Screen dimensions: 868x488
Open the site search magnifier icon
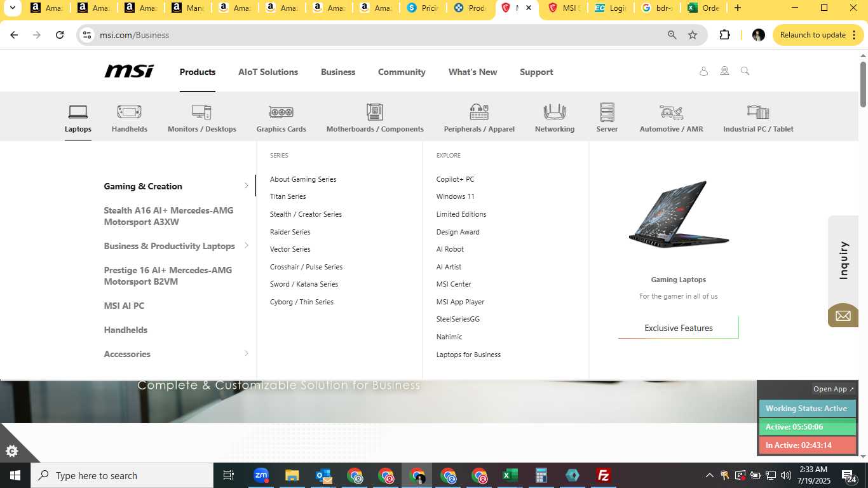click(x=745, y=71)
